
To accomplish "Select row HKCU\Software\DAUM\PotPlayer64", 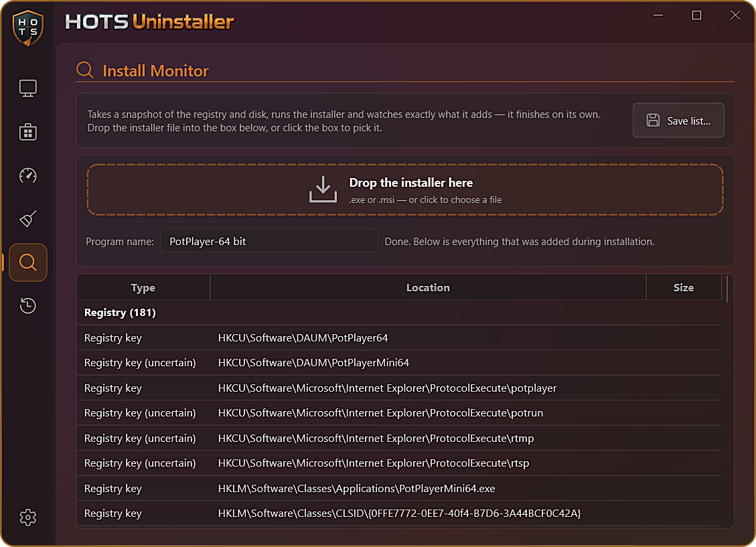I will click(x=399, y=337).
